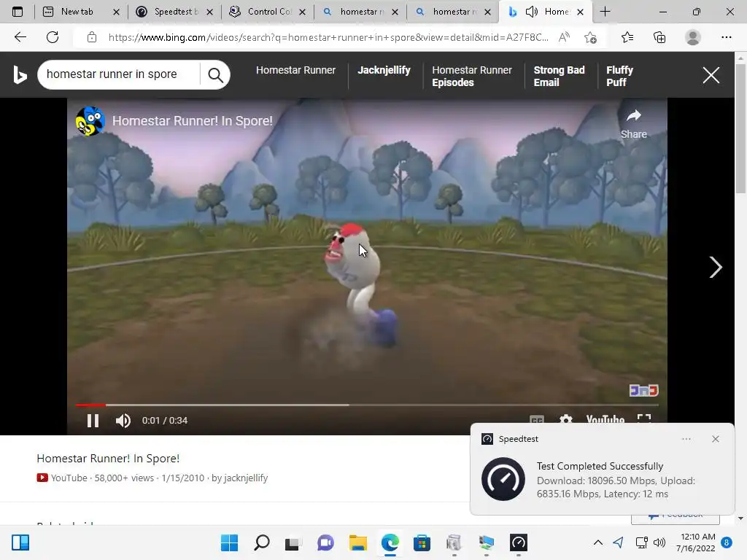View site information lock icon

(x=92, y=37)
